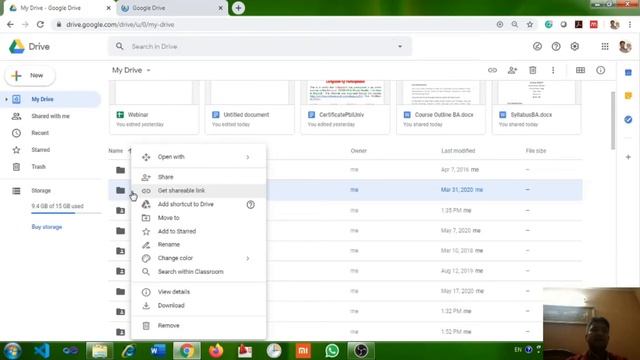Open Microsoft Word from the taskbar
The image size is (640, 360).
tap(158, 351)
